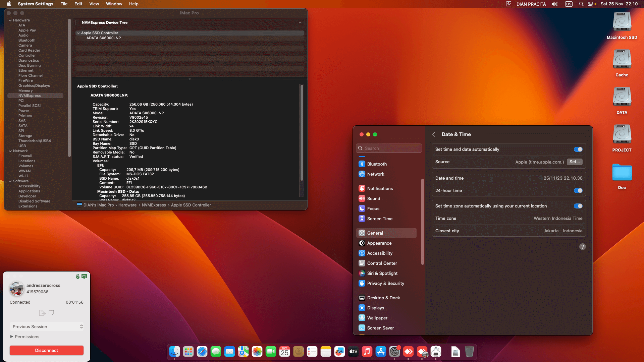This screenshot has width=644, height=362.
Task: Open Freeform from the Dock
Action: (x=339, y=352)
